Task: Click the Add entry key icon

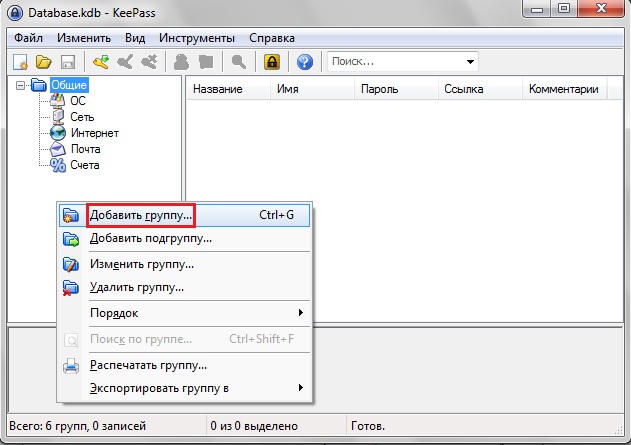Action: pos(101,62)
